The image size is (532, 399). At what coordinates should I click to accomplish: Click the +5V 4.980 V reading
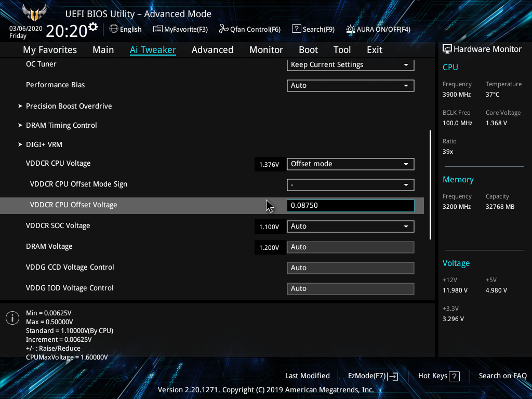[x=496, y=290]
